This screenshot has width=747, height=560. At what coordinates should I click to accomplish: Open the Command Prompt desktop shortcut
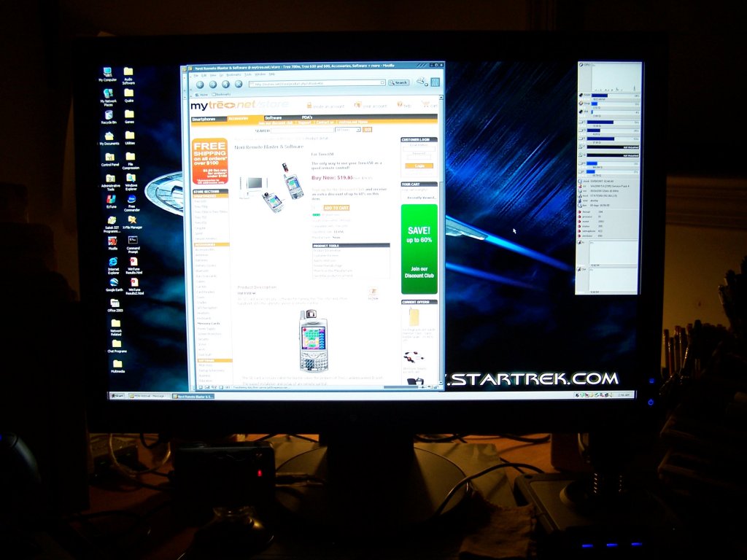click(x=133, y=245)
